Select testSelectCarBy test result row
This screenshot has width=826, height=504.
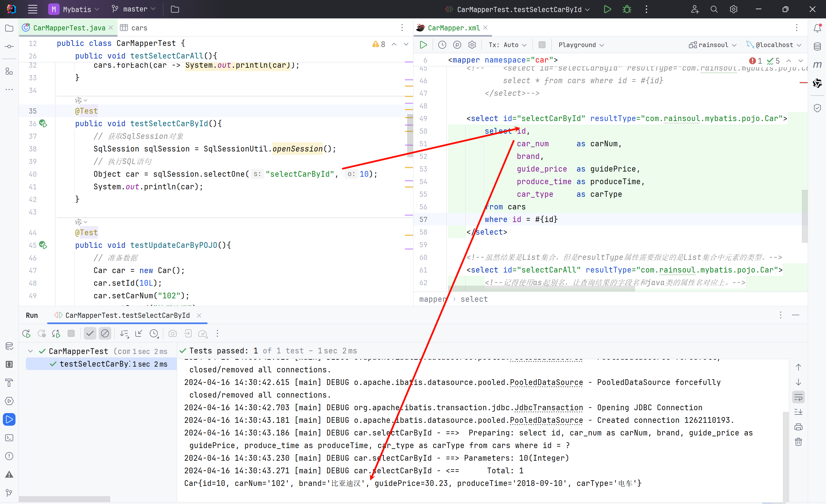coord(101,364)
